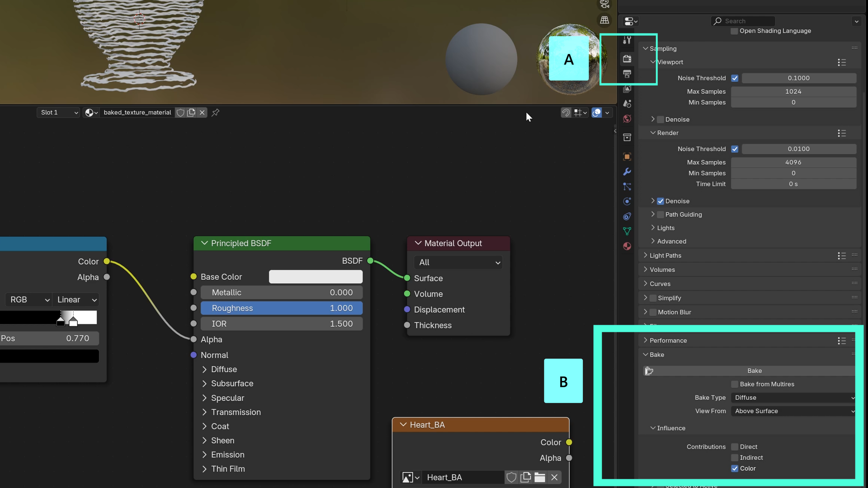The width and height of the screenshot is (868, 488).
Task: Click the Bake button
Action: click(754, 371)
